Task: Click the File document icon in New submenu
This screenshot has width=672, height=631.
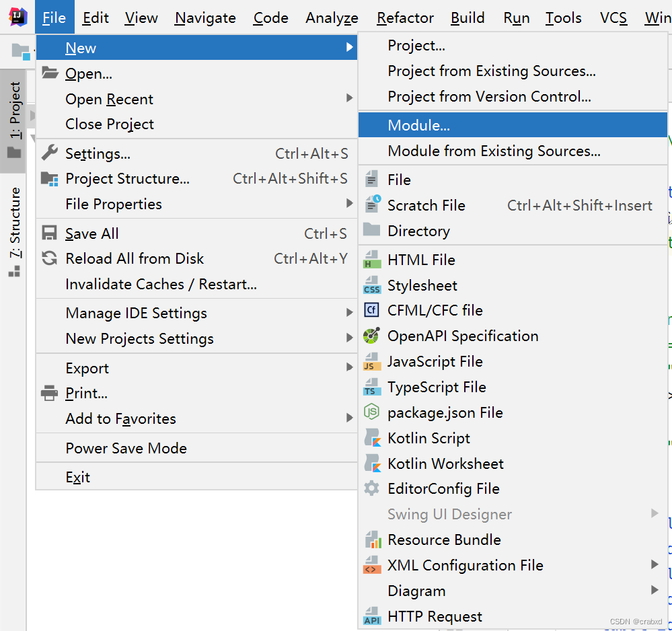Action: (x=371, y=179)
